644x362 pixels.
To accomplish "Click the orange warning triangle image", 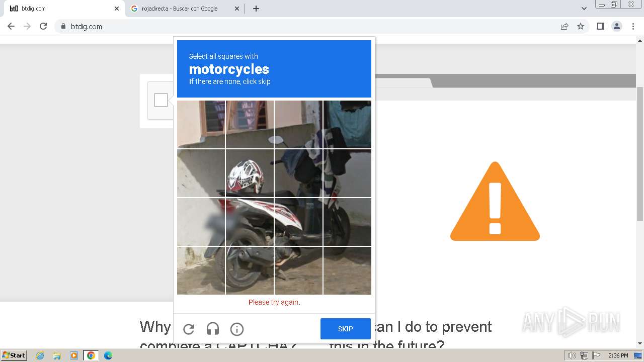I will pos(495,201).
